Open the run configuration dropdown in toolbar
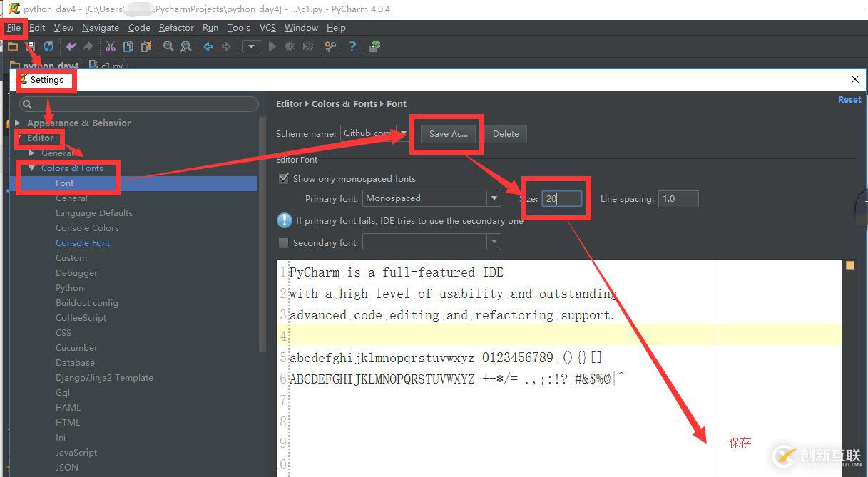Viewport: 868px width, 477px height. pyautogui.click(x=252, y=47)
